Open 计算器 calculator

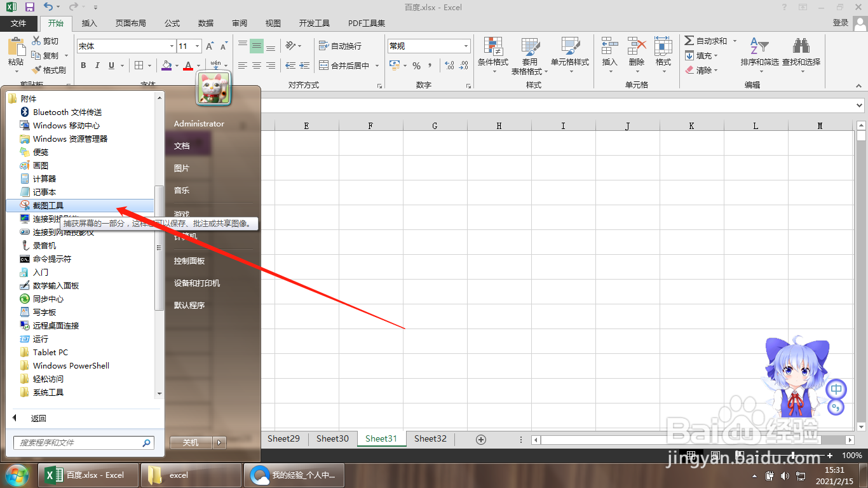click(44, 179)
